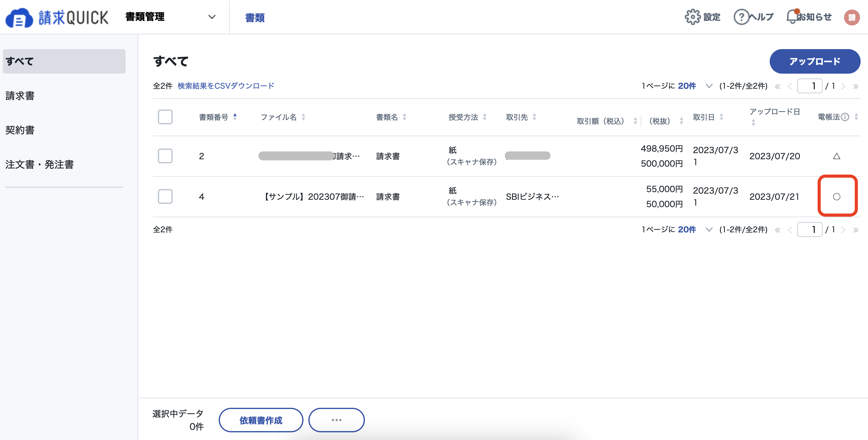The width and height of the screenshot is (868, 440).
Task: Click the アップロード button
Action: point(815,61)
